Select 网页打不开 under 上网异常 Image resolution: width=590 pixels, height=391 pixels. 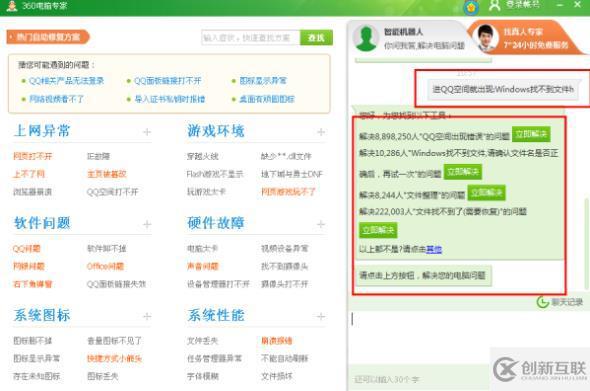tap(32, 156)
